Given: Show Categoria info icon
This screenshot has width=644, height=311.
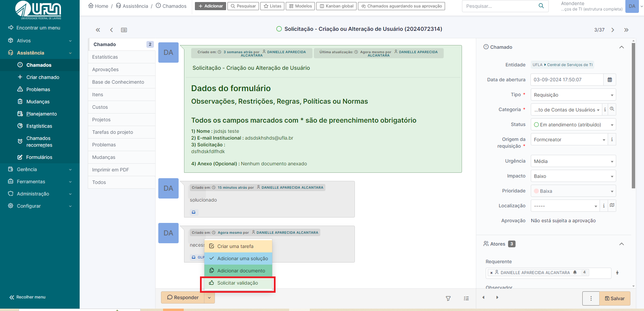Looking at the screenshot, I should pyautogui.click(x=605, y=109).
